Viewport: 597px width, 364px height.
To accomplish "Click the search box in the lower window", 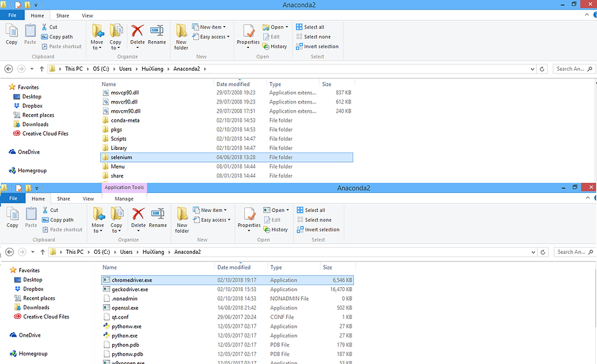I will click(x=575, y=252).
